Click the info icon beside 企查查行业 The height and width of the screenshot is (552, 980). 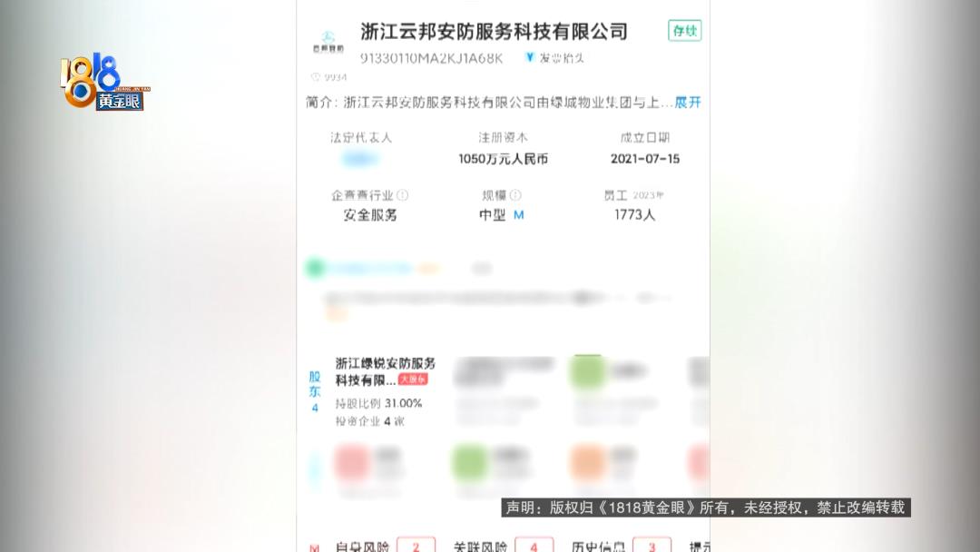point(403,195)
